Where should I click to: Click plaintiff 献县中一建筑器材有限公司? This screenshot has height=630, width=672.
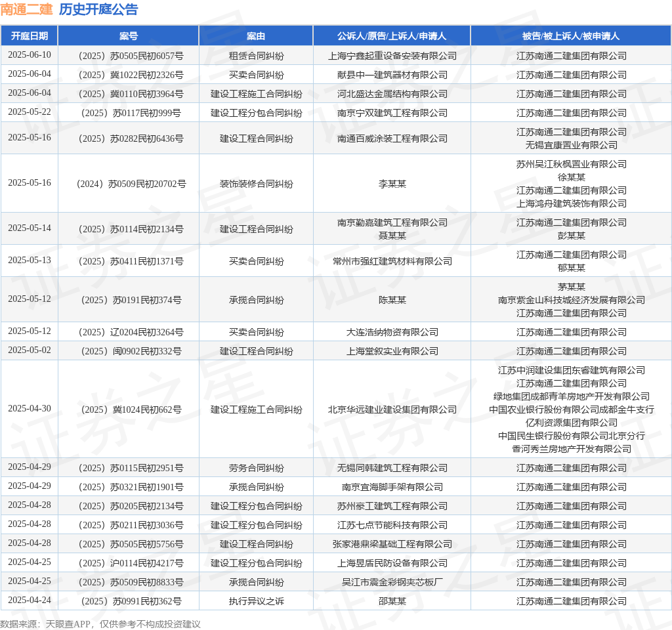[x=392, y=75]
